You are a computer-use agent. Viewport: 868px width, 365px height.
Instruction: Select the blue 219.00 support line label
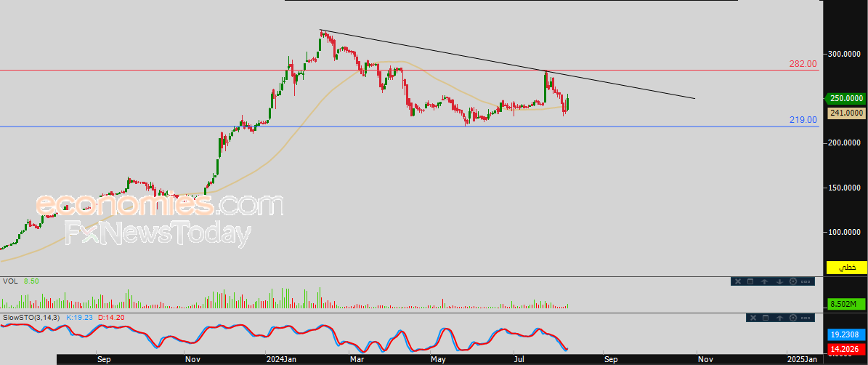coord(803,120)
